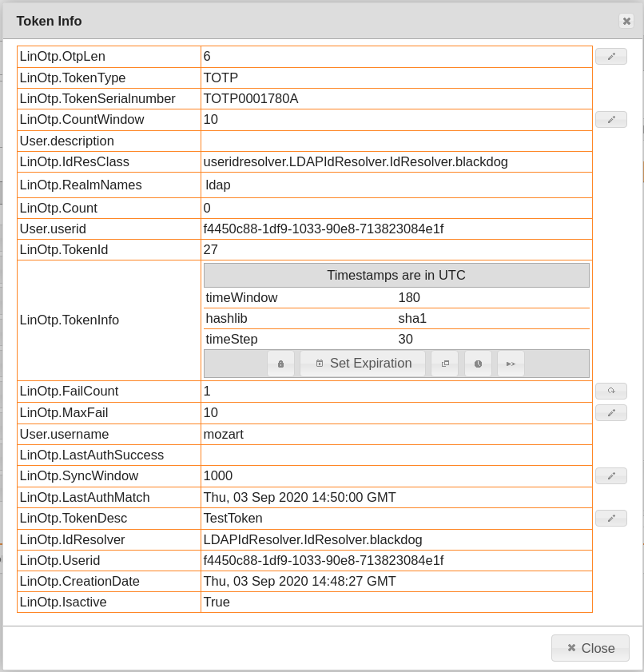Click the edit pencil for LinOtp.OtpLen

tap(610, 57)
